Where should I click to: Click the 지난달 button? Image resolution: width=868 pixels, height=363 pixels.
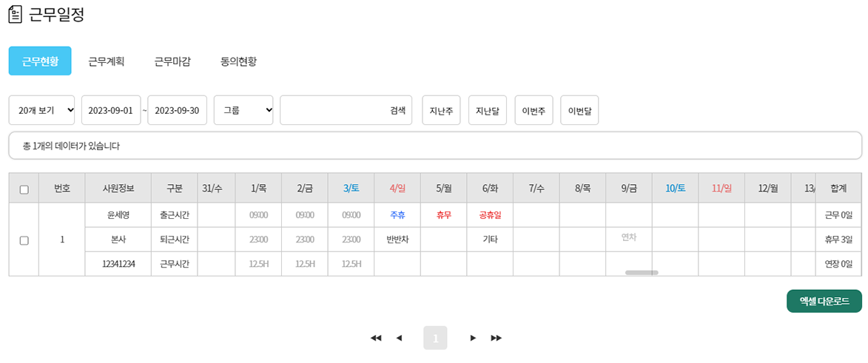488,110
